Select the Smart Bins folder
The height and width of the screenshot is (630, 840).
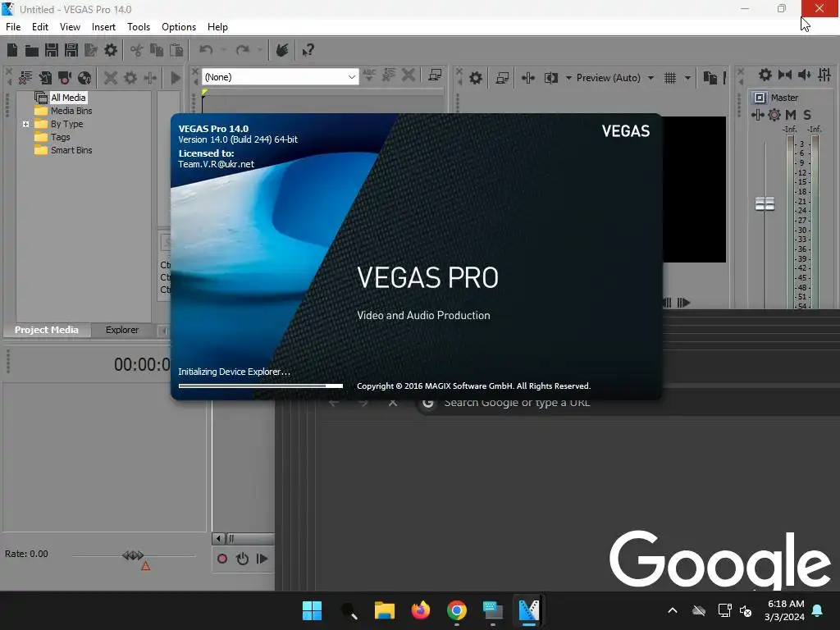[71, 151]
